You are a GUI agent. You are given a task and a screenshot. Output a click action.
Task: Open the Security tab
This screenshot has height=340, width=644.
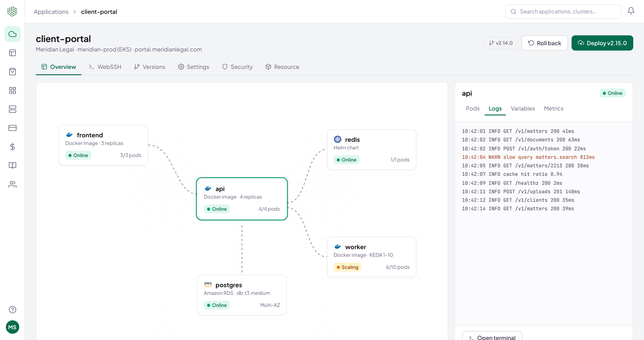click(x=237, y=67)
